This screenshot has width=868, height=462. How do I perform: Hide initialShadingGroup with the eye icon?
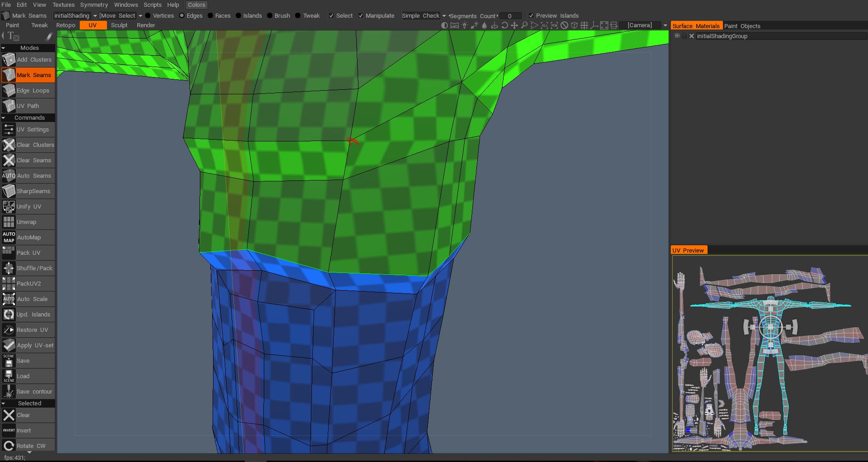tap(677, 36)
